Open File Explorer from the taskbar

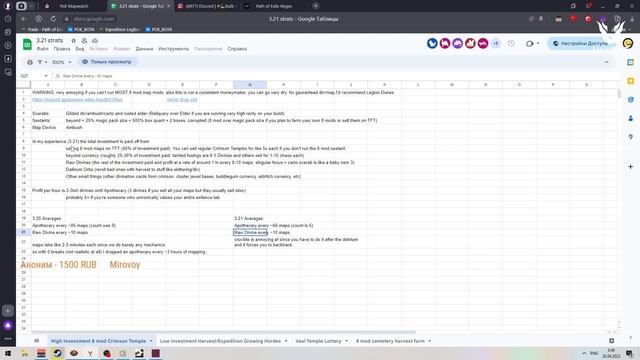click(x=24, y=353)
